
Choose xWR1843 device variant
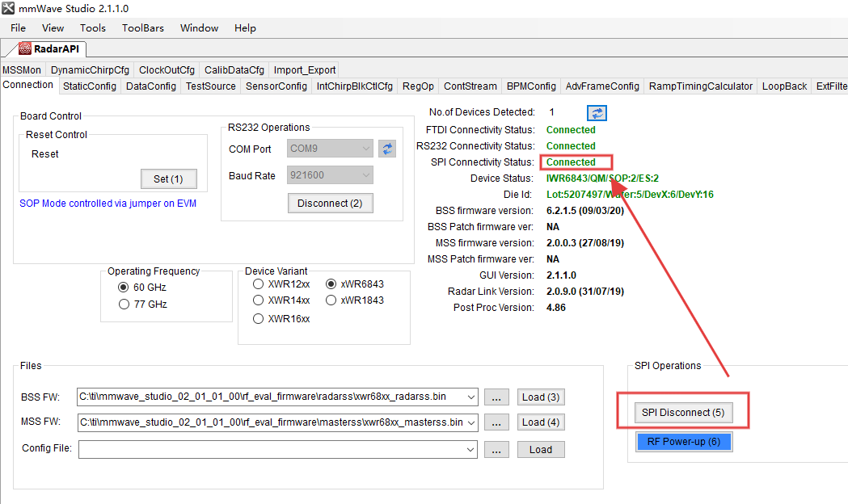point(331,300)
